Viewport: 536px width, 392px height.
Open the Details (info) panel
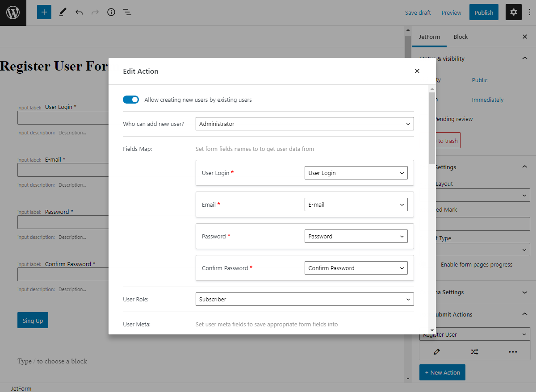[111, 12]
